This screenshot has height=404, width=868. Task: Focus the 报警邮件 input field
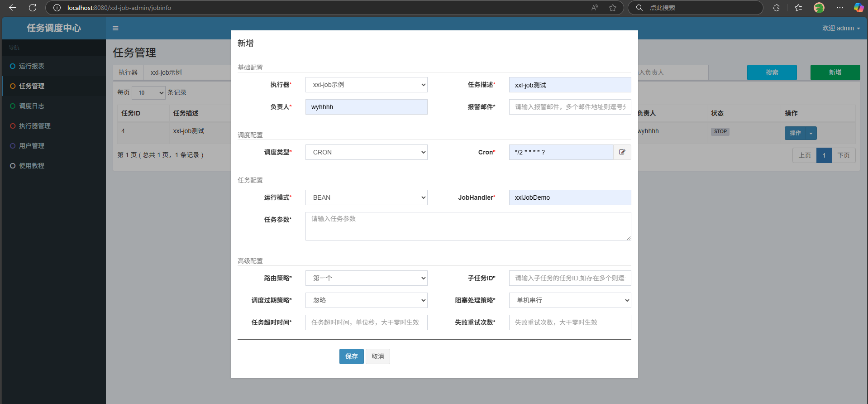click(x=570, y=107)
